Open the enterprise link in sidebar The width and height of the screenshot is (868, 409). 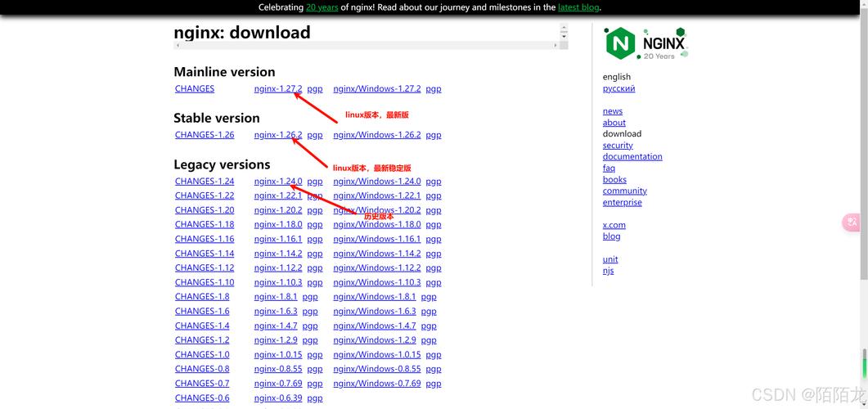pyautogui.click(x=623, y=202)
